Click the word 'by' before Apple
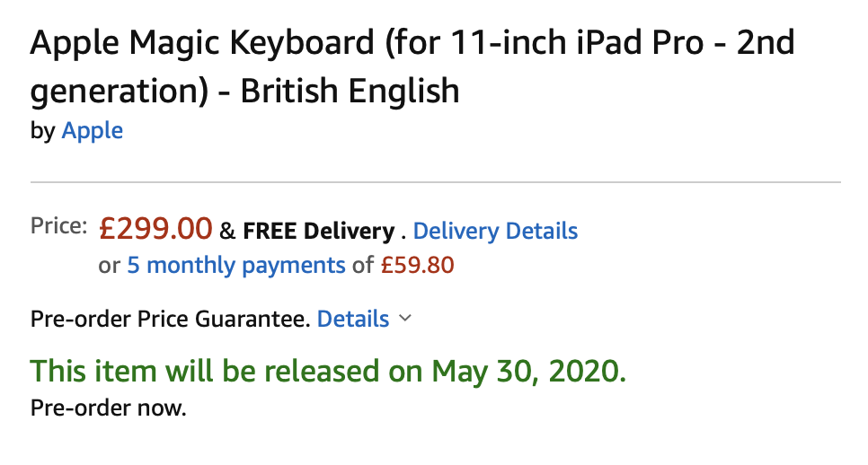This screenshot has height=465, width=868. [x=42, y=131]
